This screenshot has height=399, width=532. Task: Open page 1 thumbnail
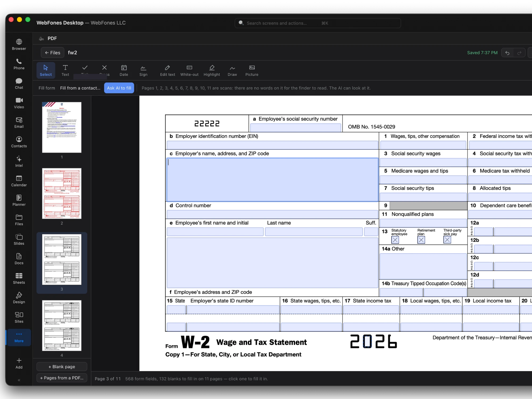coord(62,127)
